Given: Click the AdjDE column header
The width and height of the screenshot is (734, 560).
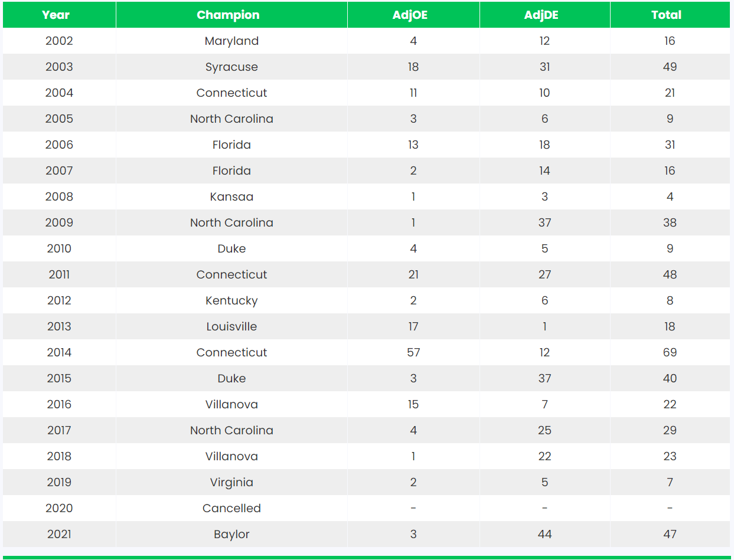Looking at the screenshot, I should tap(541, 15).
